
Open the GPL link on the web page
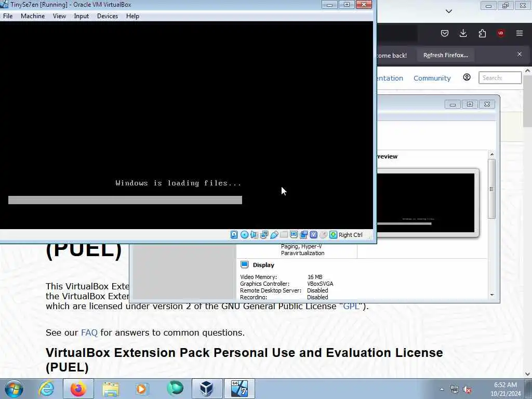pyautogui.click(x=351, y=306)
